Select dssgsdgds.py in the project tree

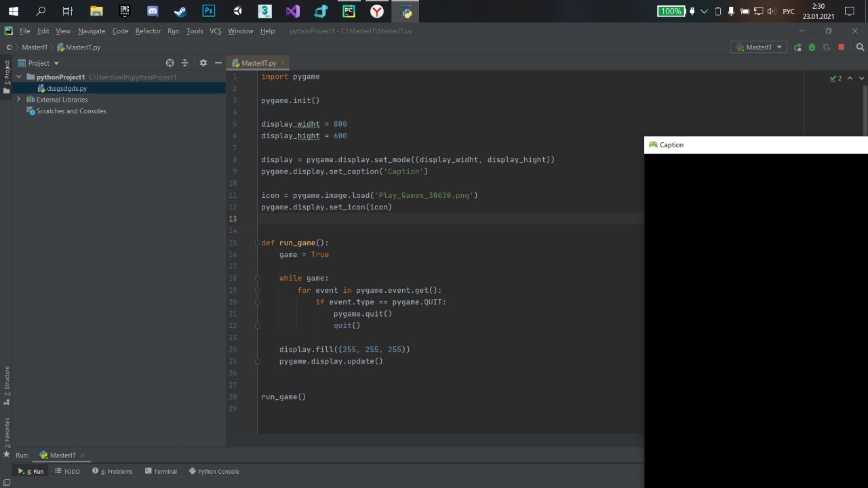coord(66,88)
